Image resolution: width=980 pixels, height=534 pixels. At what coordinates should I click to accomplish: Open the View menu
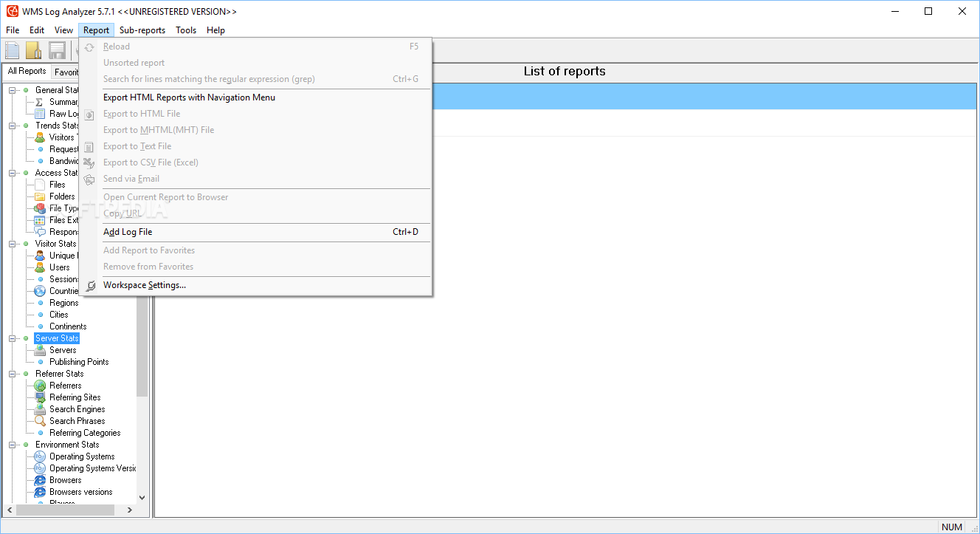click(63, 30)
